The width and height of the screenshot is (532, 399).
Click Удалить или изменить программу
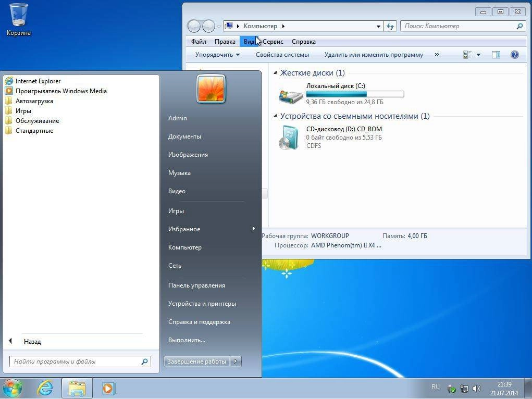point(374,55)
